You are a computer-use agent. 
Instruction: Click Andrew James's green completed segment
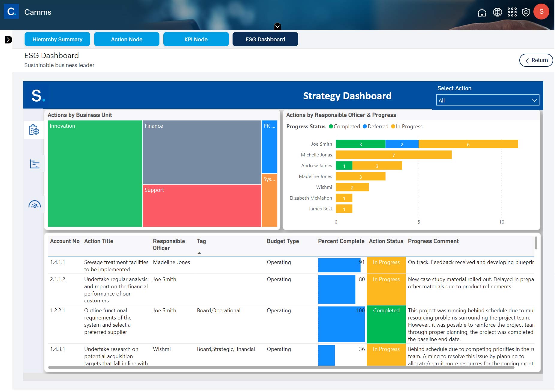pyautogui.click(x=344, y=166)
